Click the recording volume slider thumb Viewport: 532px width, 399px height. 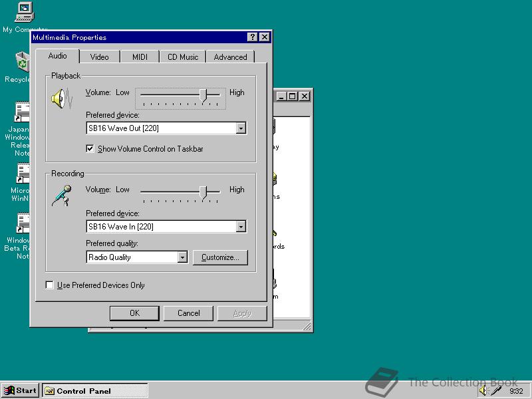click(x=203, y=192)
